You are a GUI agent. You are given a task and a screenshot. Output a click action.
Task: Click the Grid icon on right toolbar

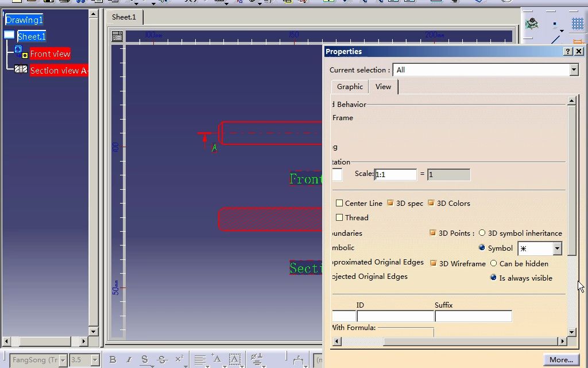[x=578, y=23]
